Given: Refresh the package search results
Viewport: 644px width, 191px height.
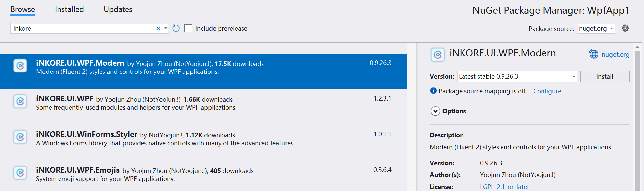Looking at the screenshot, I should tap(176, 28).
